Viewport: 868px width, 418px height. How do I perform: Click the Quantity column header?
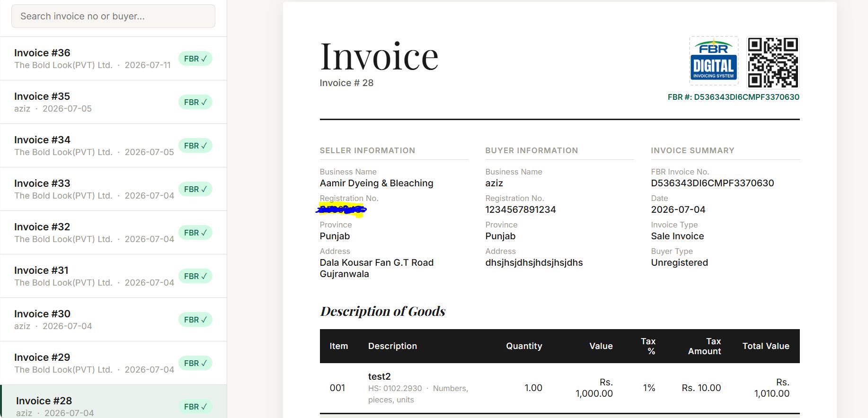(x=524, y=346)
